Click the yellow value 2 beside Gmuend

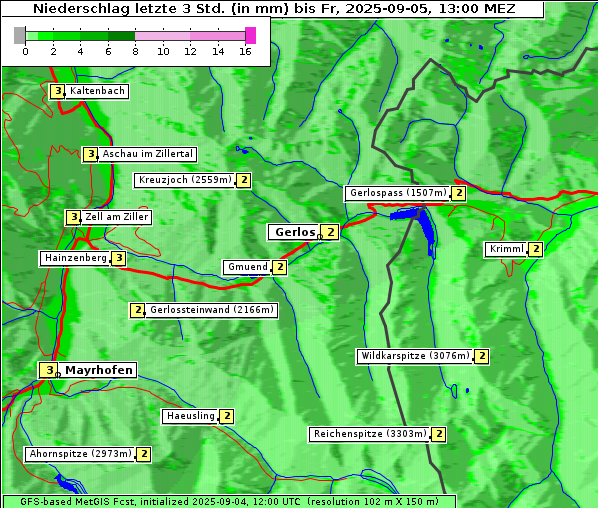click(x=280, y=267)
